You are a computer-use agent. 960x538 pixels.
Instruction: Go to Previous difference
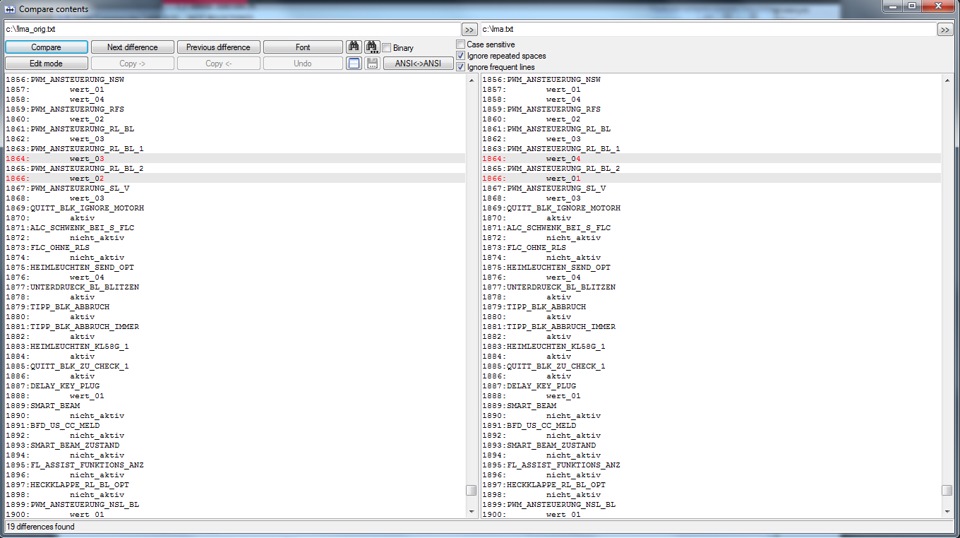[x=219, y=47]
